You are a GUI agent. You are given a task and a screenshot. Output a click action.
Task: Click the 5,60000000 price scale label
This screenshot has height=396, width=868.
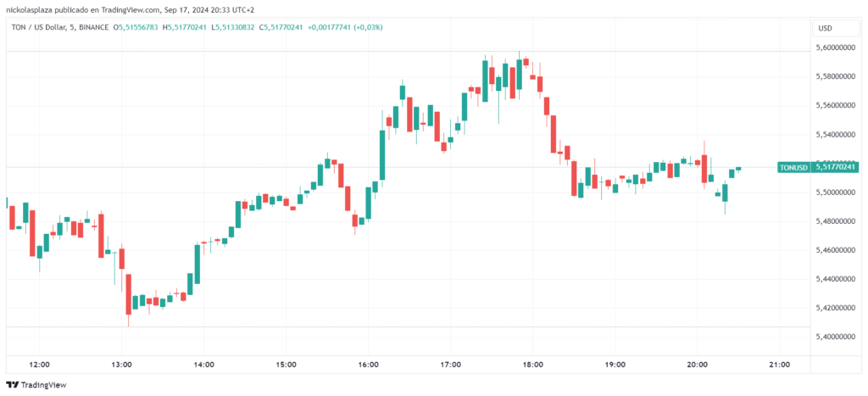coord(835,48)
